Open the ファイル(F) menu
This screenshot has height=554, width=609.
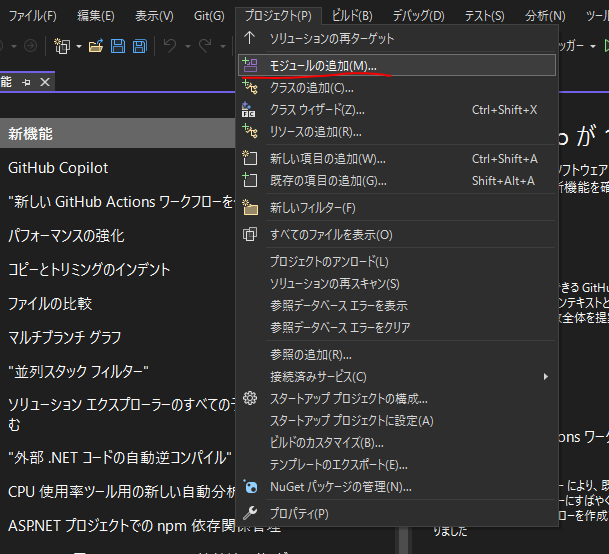tap(33, 16)
